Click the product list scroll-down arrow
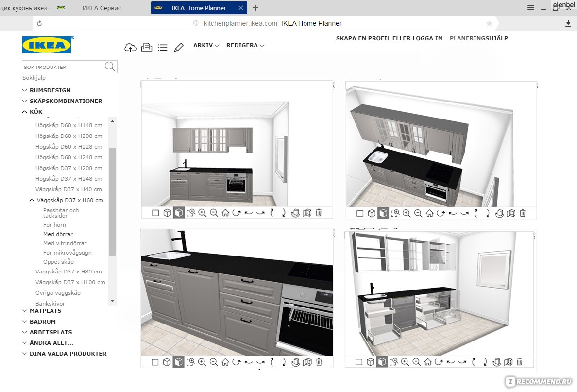577x392 pixels. (x=112, y=301)
